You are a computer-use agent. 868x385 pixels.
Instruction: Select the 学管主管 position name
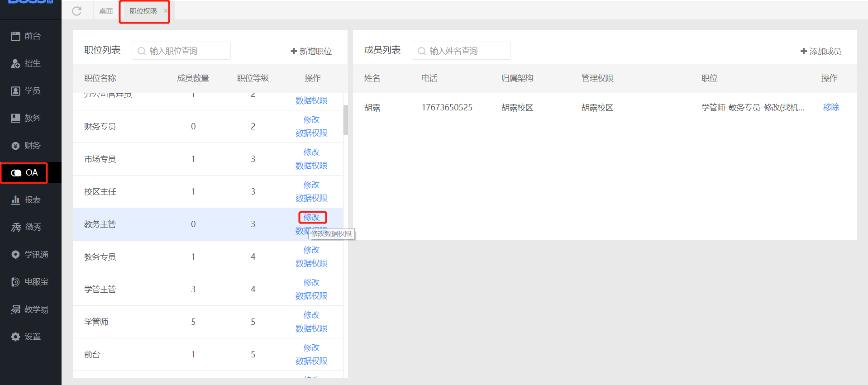point(100,290)
